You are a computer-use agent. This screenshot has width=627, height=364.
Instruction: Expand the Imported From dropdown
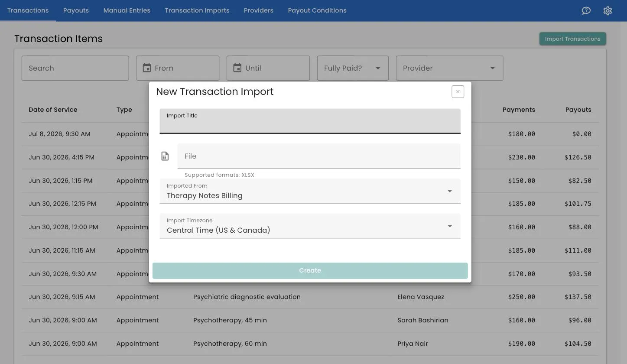[x=310, y=191]
